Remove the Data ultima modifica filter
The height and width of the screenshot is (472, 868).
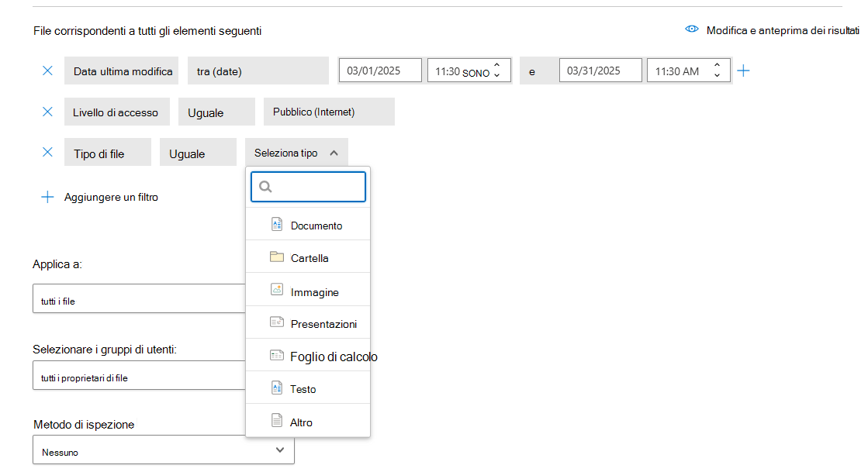click(47, 71)
